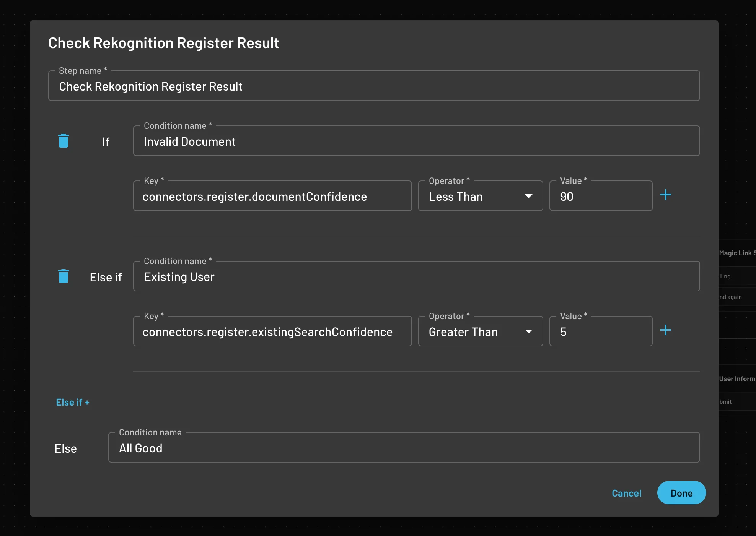The height and width of the screenshot is (536, 756).
Task: Delete the Invalid Document condition
Action: (x=64, y=140)
